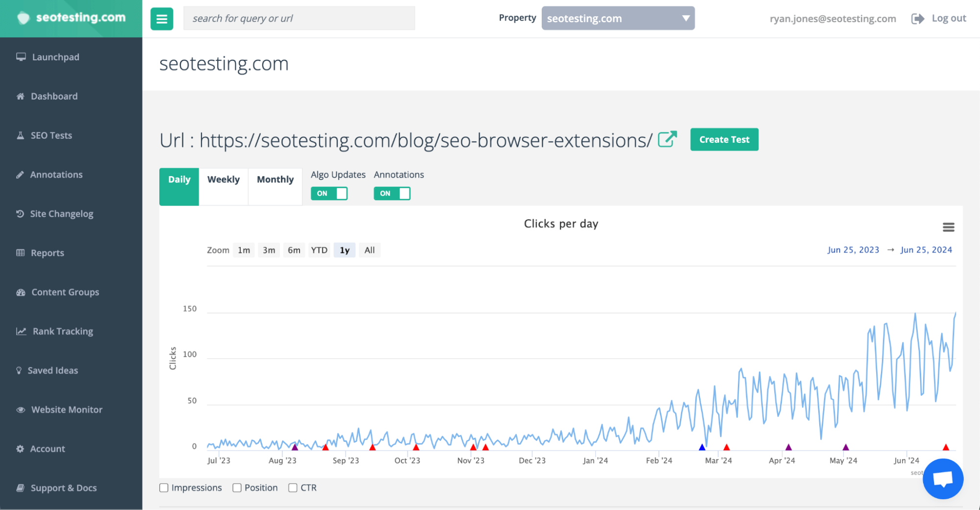This screenshot has height=510, width=980.
Task: Set zoom to YTD
Action: 319,250
